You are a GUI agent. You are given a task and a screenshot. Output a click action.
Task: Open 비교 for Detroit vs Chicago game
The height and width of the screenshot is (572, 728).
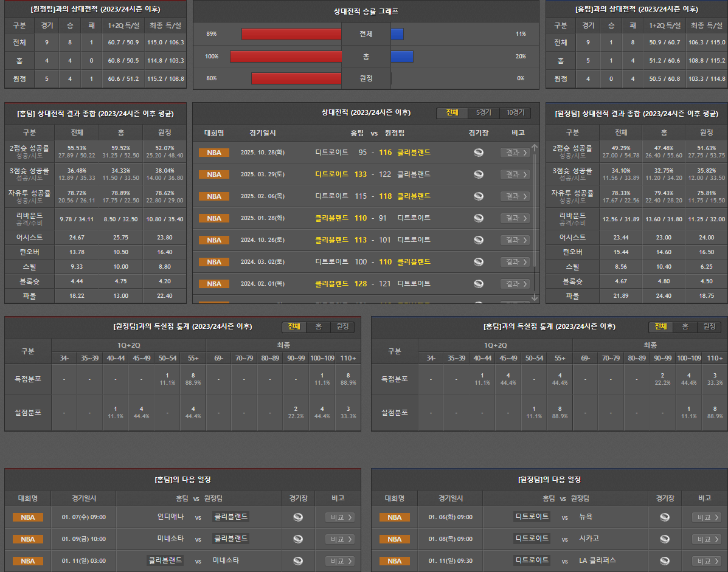coord(707,539)
